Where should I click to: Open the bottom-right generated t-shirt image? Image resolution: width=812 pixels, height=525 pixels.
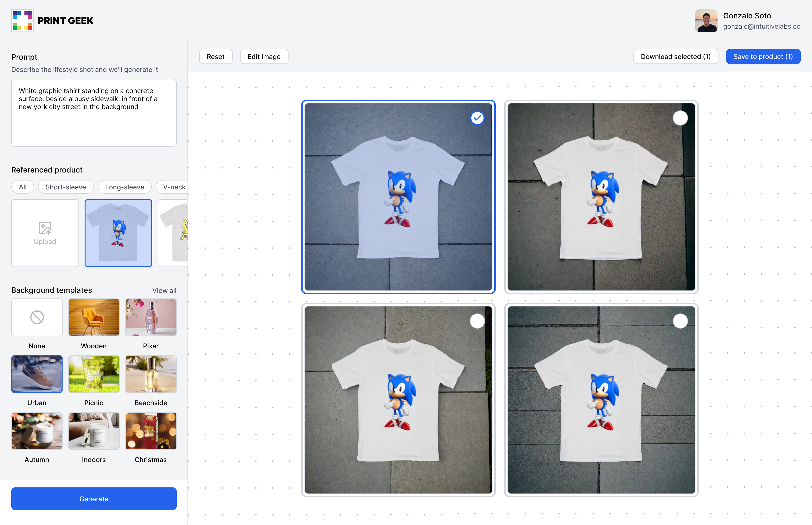tap(601, 400)
